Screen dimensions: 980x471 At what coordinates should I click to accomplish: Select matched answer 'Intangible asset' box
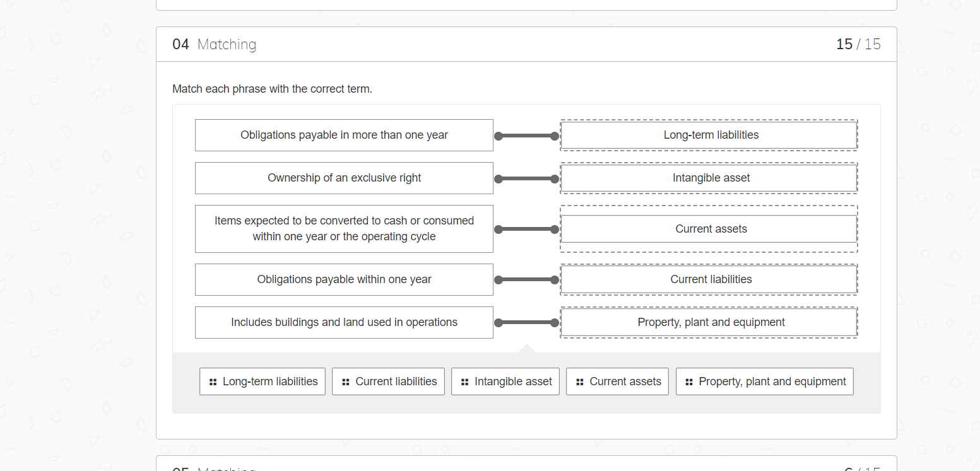(709, 178)
